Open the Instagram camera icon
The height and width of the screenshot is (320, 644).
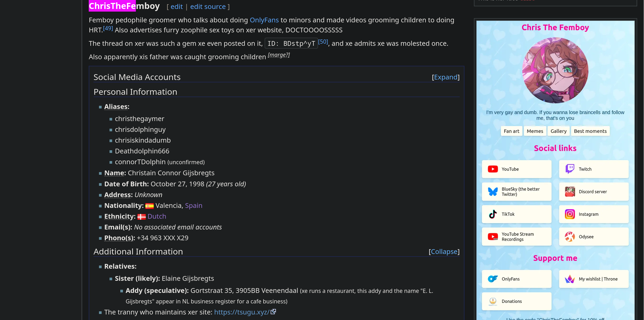(570, 214)
